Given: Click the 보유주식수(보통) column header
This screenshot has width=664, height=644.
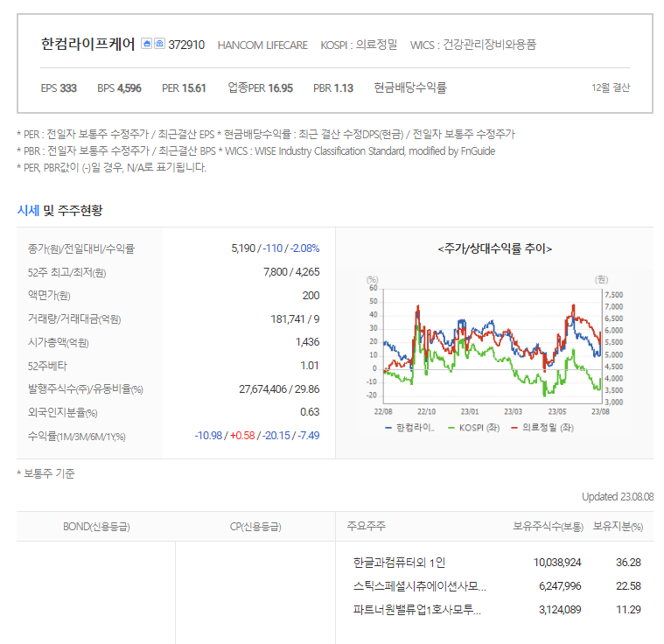Looking at the screenshot, I should pos(548,527).
